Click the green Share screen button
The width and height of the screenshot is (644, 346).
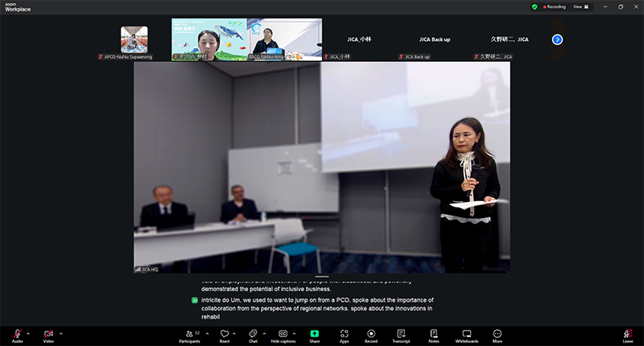pyautogui.click(x=315, y=336)
